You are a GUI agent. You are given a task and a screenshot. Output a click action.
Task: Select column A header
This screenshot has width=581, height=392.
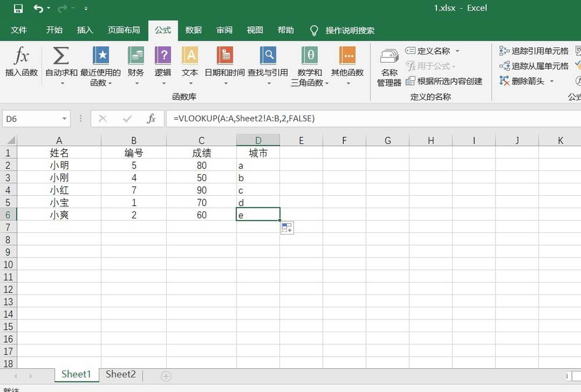click(x=59, y=141)
